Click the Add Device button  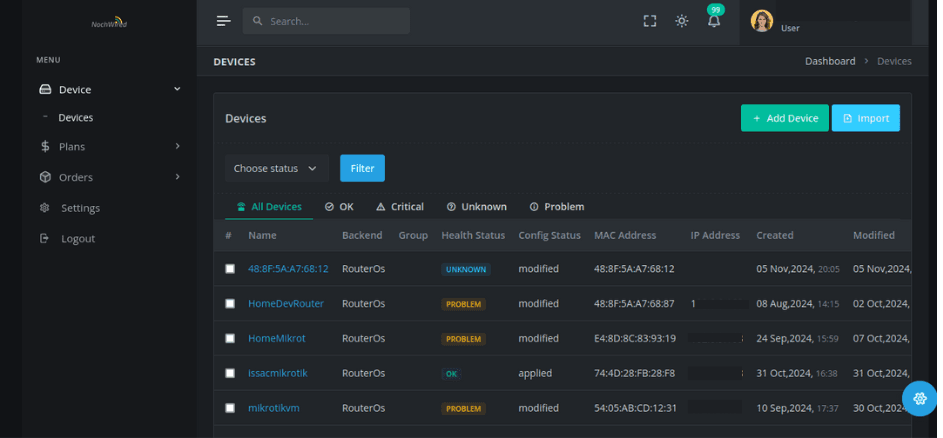785,118
